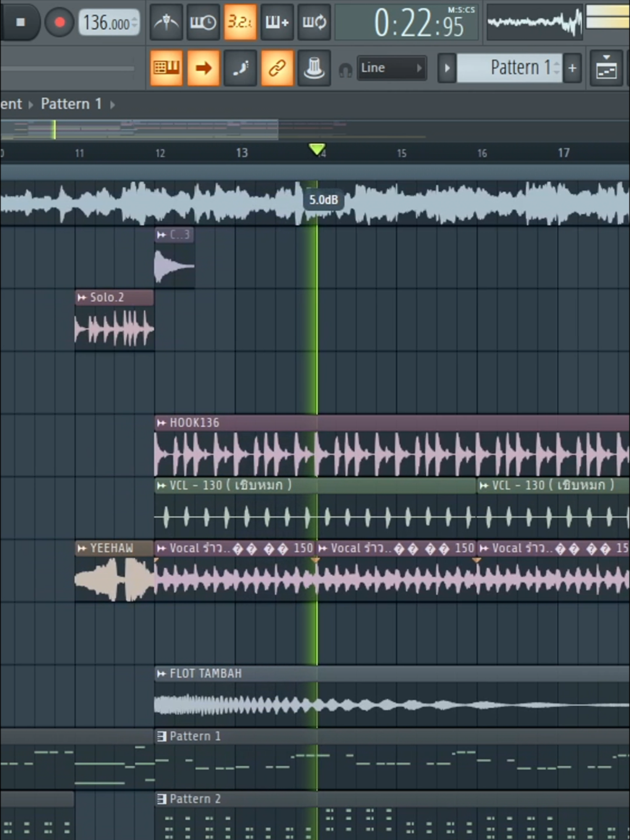Screen dimensions: 630x840
Task: Click the knob-shaped icon left of the headphones
Action: (x=314, y=68)
